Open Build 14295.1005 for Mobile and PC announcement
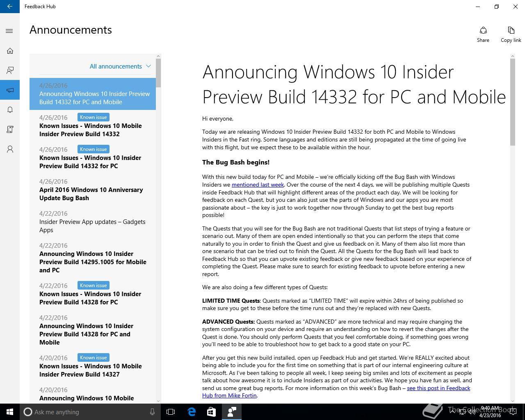Screen dimensions: 525x420 [93, 258]
